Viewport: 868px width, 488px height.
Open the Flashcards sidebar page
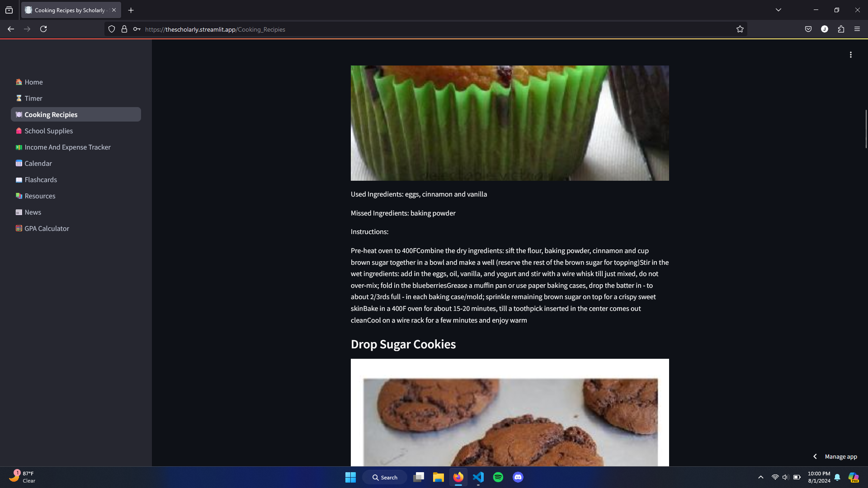[41, 180]
